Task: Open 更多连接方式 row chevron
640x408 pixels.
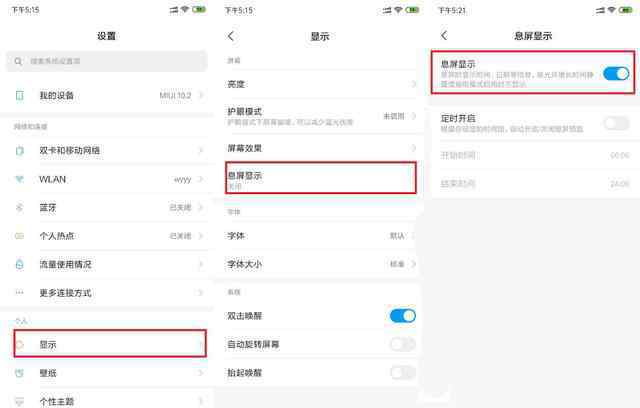Action: [x=200, y=293]
